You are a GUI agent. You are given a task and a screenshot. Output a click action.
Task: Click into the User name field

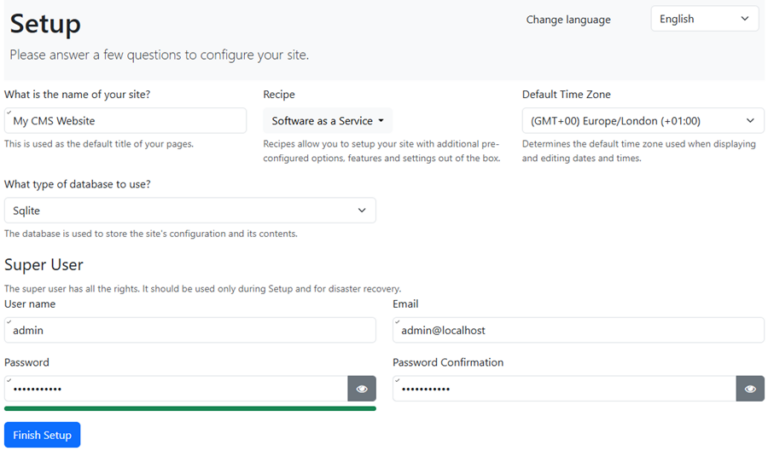(190, 330)
